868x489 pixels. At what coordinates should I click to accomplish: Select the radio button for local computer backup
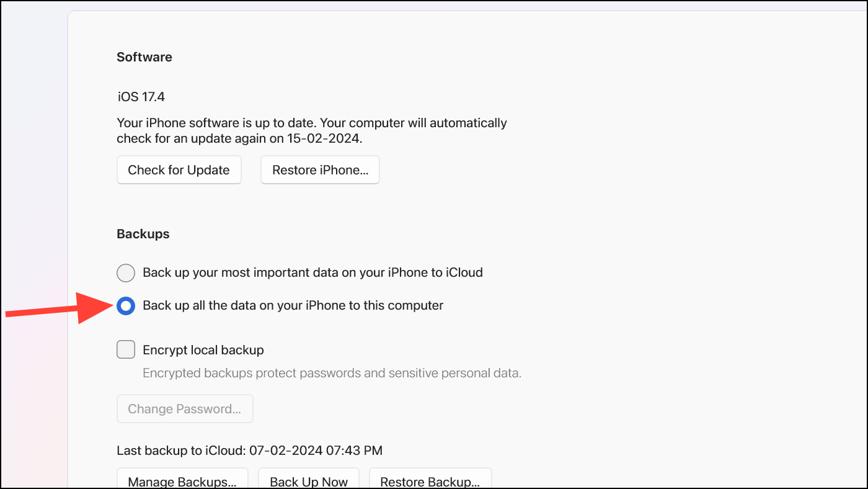(126, 305)
